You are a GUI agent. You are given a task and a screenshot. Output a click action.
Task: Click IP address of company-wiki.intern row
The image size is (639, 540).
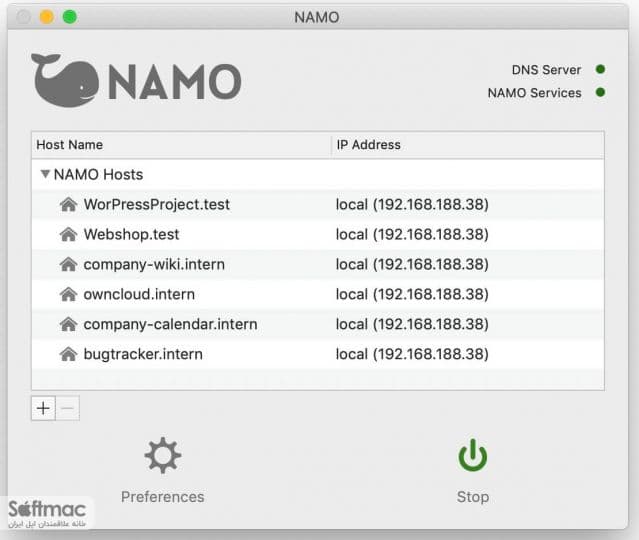point(412,264)
